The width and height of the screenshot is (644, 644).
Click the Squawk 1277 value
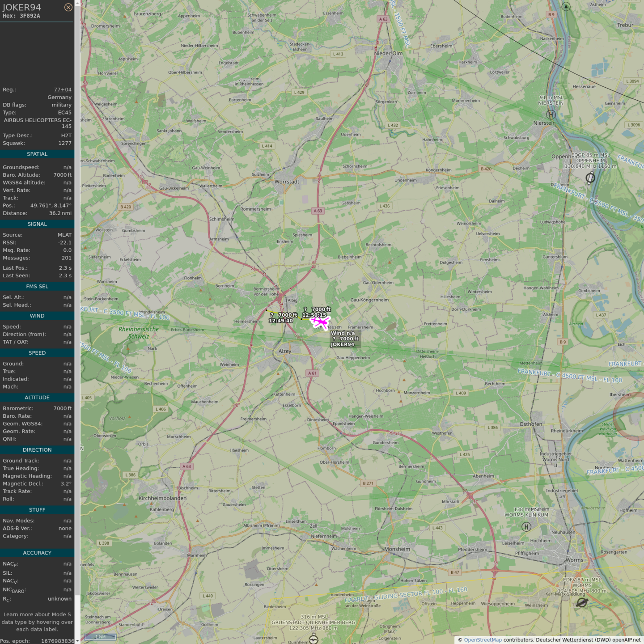(x=65, y=144)
